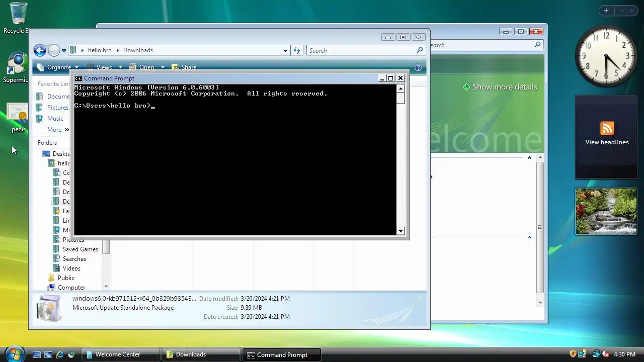Screen dimensions: 644x362
Task: Open the Recycle Bin desktop icon
Action: tap(17, 18)
